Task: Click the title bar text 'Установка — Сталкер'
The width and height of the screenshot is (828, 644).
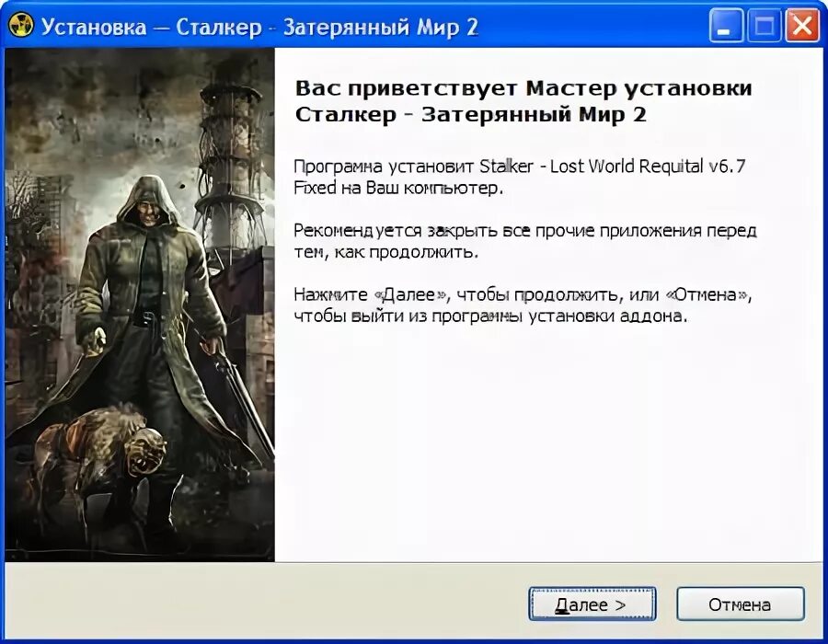Action: 152,27
